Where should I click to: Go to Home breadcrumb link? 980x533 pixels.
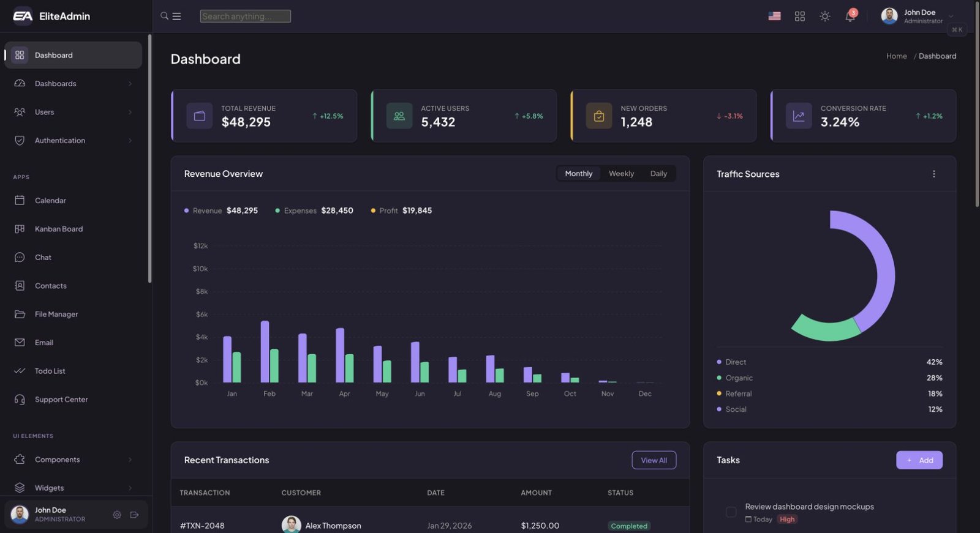[897, 56]
